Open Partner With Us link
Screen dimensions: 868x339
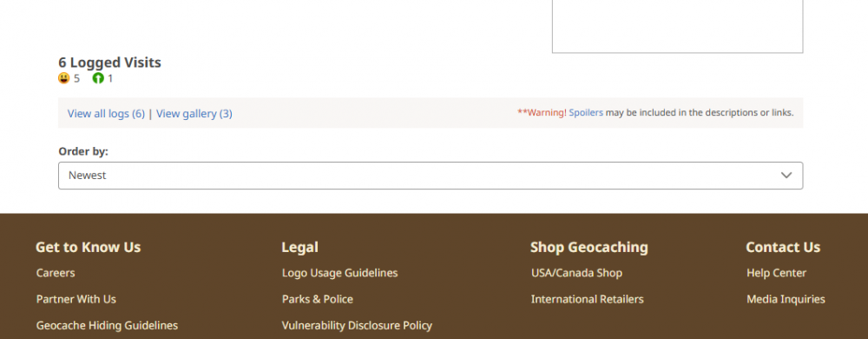76,299
